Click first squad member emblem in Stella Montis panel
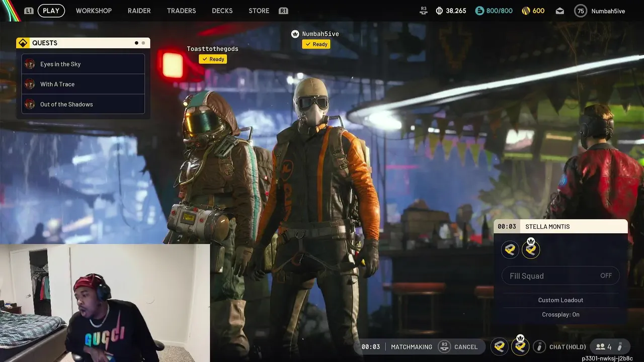This screenshot has height=362, width=644. (510, 249)
